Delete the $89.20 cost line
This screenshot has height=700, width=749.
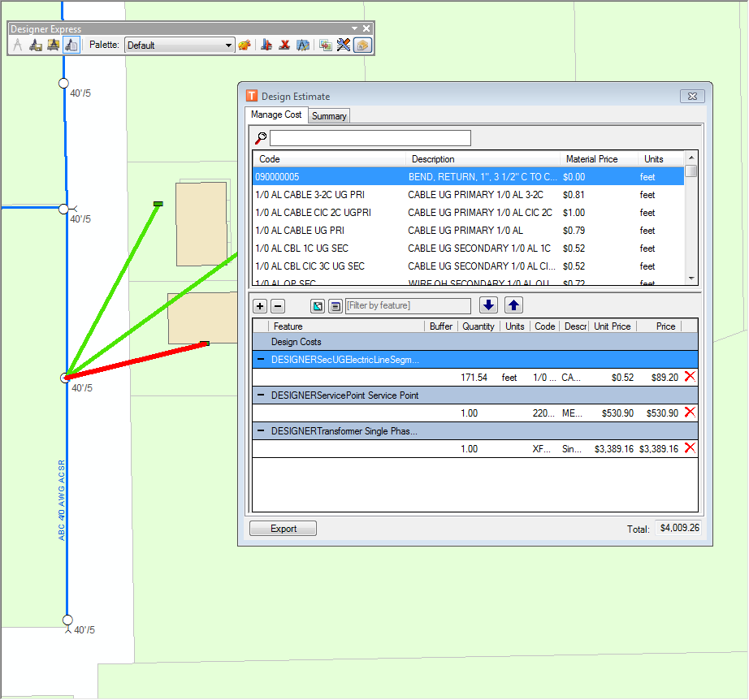coord(690,377)
